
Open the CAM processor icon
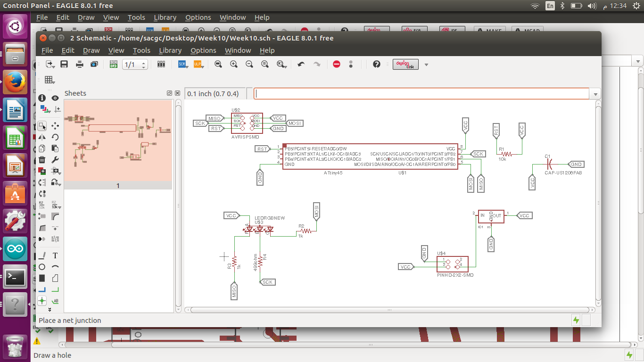click(95, 64)
